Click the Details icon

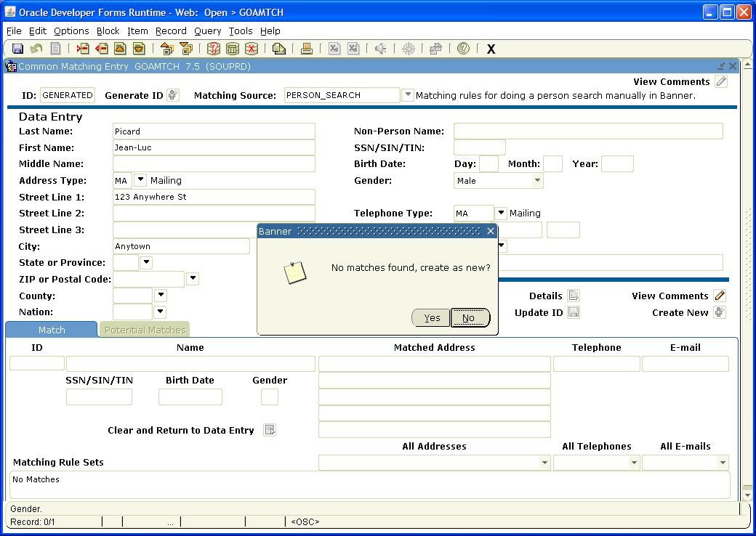[x=574, y=296]
